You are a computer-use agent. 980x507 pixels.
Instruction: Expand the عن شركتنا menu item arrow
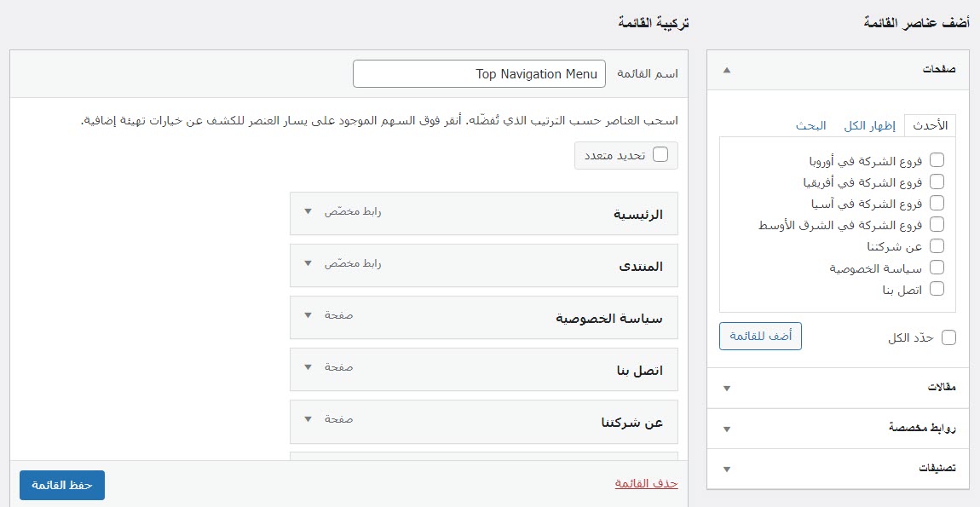click(308, 419)
